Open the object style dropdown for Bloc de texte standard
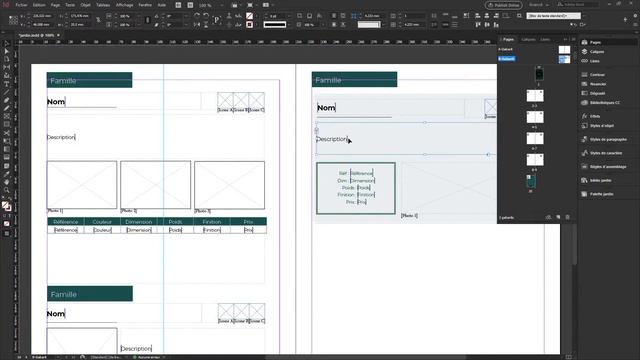Image resolution: width=640 pixels, height=360 pixels. [584, 16]
